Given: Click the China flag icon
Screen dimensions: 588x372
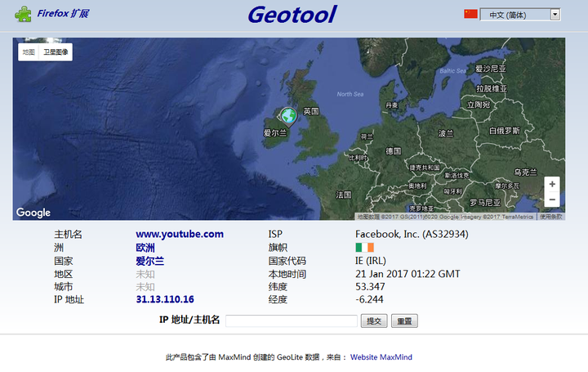Looking at the screenshot, I should pyautogui.click(x=470, y=14).
